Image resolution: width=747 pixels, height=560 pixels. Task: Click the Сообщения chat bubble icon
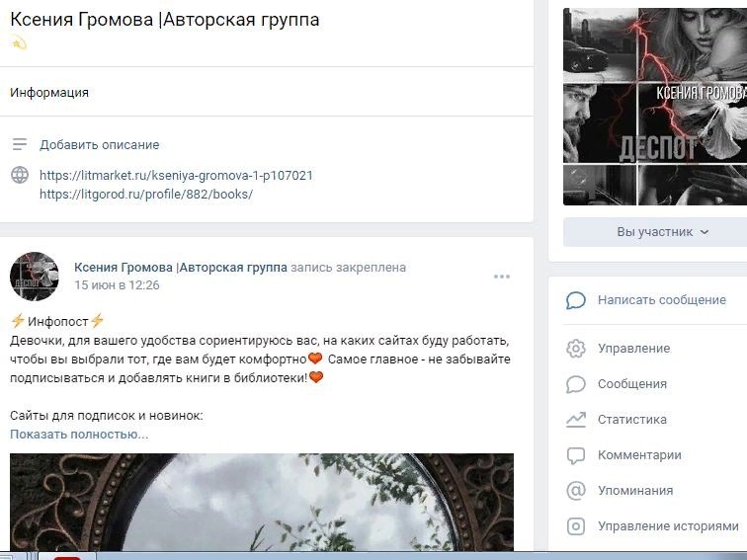[x=575, y=384]
